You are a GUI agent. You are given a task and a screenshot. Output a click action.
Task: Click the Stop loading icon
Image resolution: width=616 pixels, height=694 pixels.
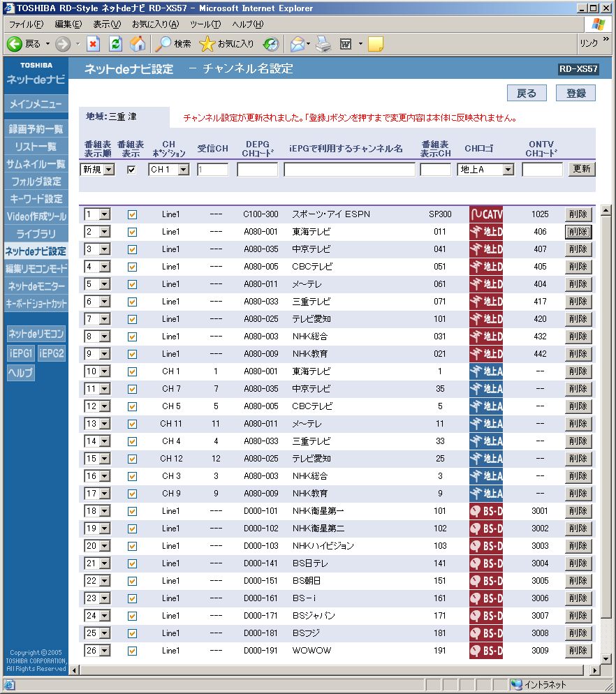(x=93, y=44)
